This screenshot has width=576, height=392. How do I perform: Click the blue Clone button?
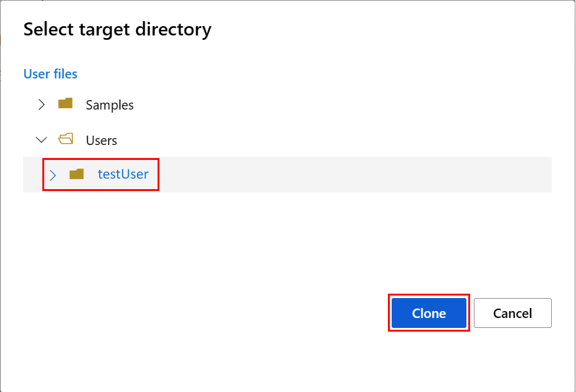(x=428, y=313)
